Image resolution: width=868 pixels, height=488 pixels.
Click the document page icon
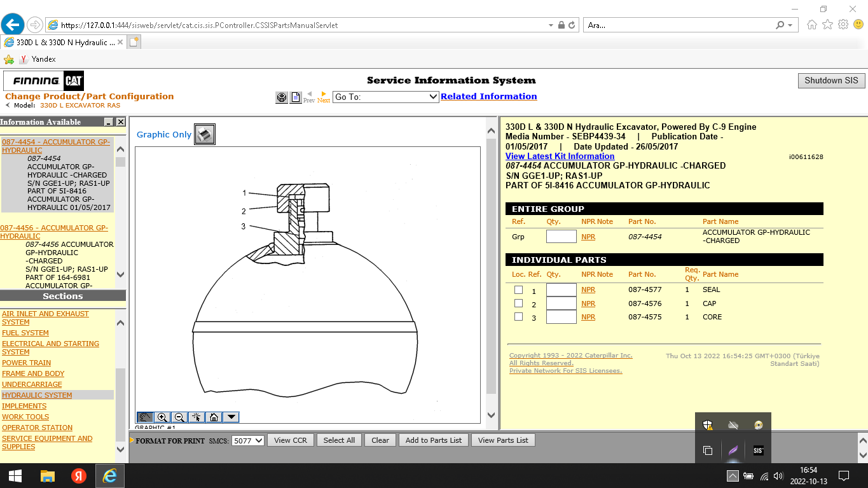pos(296,97)
